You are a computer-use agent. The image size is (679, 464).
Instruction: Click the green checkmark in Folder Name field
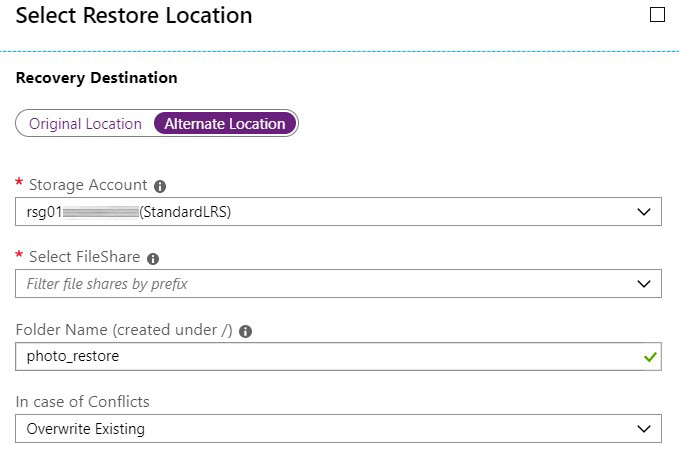(650, 357)
